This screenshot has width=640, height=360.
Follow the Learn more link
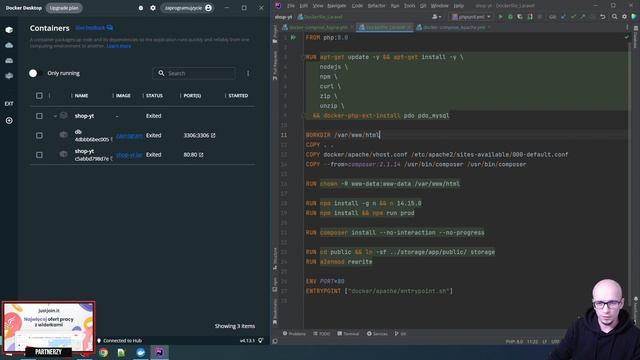(x=119, y=46)
